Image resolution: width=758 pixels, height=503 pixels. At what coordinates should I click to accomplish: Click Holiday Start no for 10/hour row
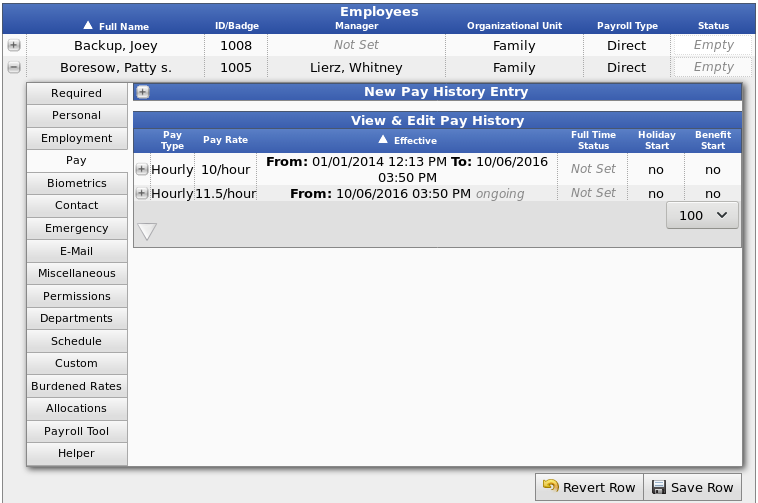click(x=656, y=170)
